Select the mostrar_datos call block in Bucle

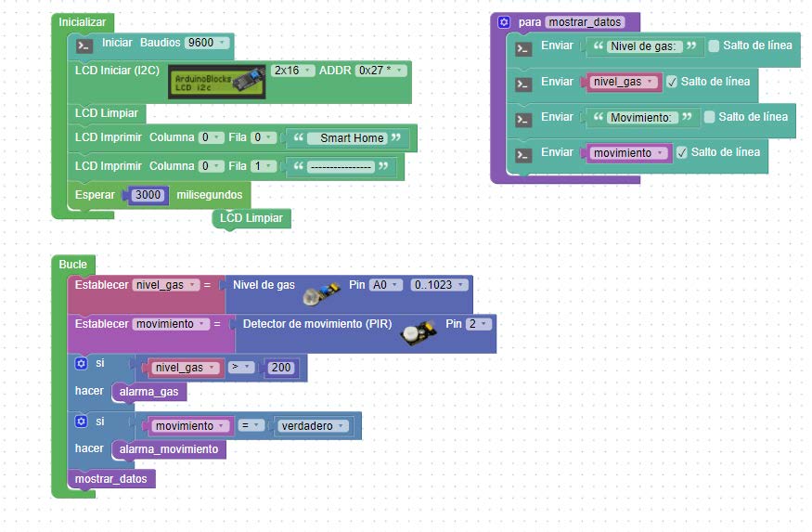[111, 479]
